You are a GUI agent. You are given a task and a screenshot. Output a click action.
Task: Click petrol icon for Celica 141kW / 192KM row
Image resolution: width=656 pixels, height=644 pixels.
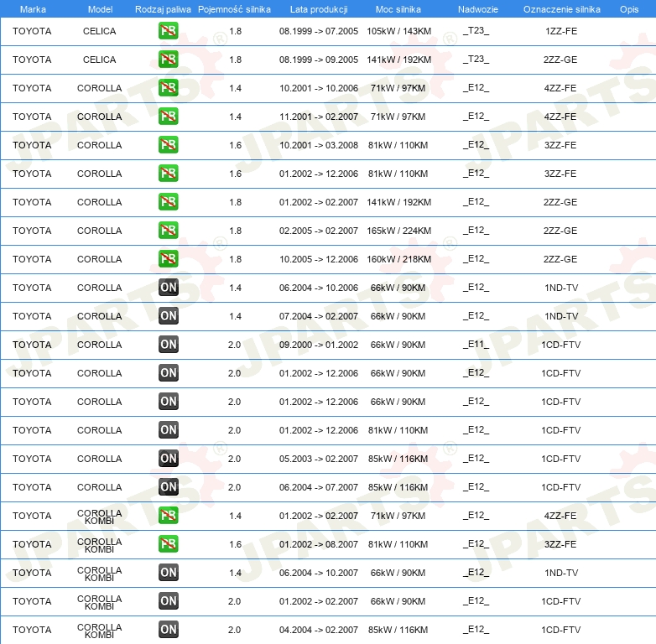click(168, 60)
